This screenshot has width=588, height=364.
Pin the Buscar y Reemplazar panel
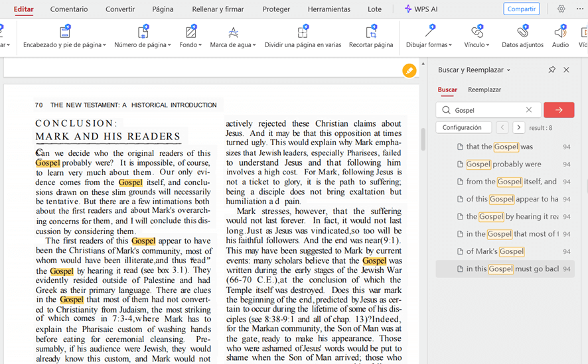(x=551, y=70)
